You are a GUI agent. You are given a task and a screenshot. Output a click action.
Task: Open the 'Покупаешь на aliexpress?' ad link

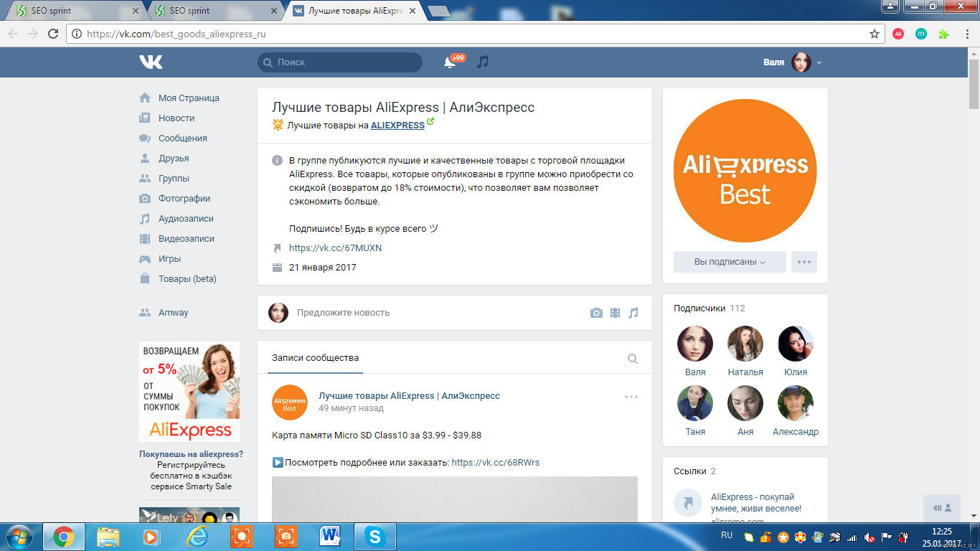pyautogui.click(x=191, y=454)
